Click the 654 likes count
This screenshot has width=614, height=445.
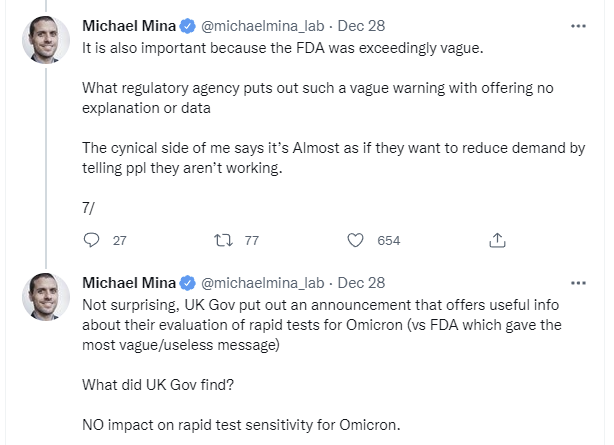tap(388, 240)
